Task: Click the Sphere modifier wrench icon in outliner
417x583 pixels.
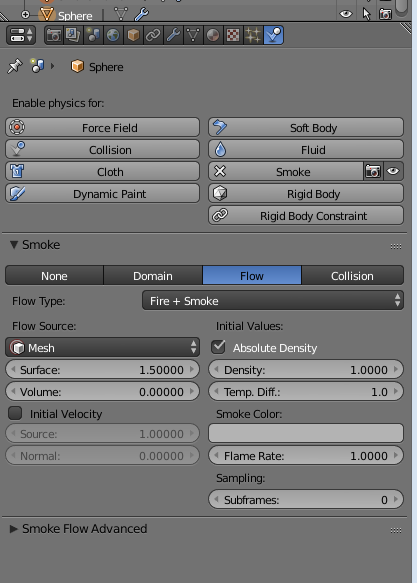Action: pos(142,14)
